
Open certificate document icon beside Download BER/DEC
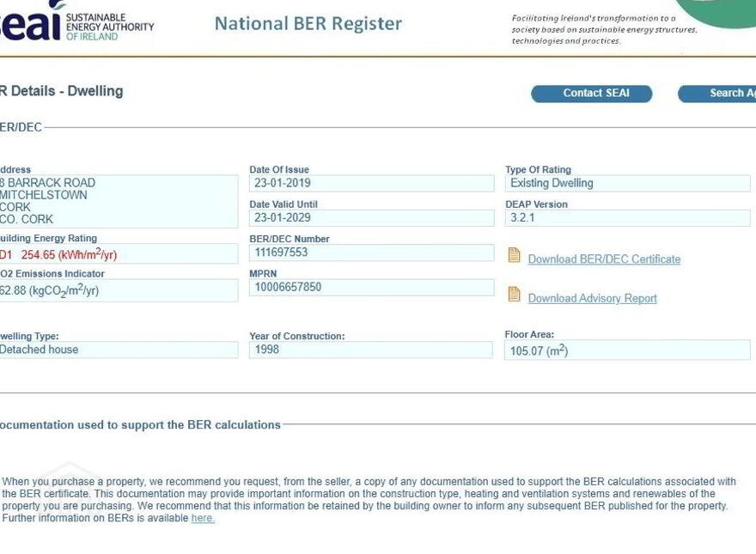[x=514, y=255]
